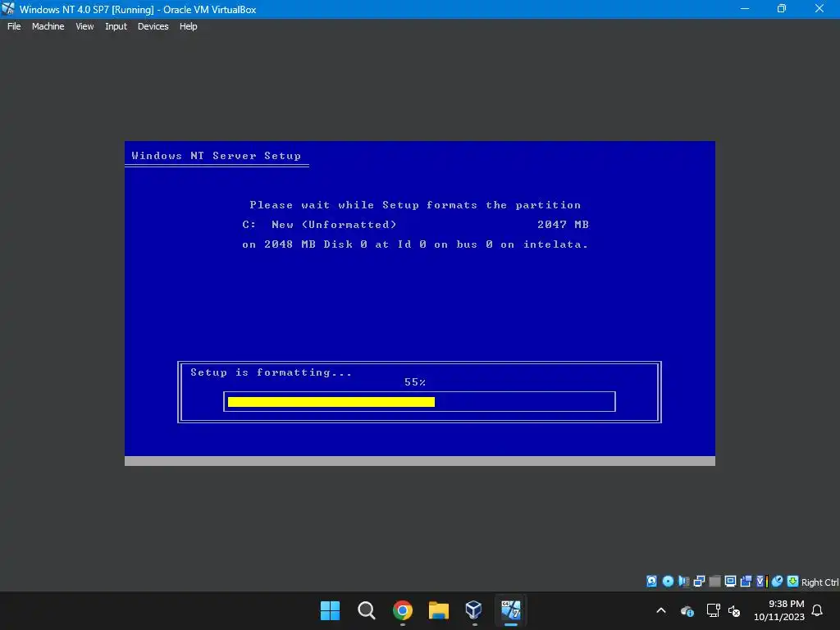This screenshot has width=840, height=630.
Task: Open VirtualBox Manager from the taskbar
Action: (x=474, y=610)
